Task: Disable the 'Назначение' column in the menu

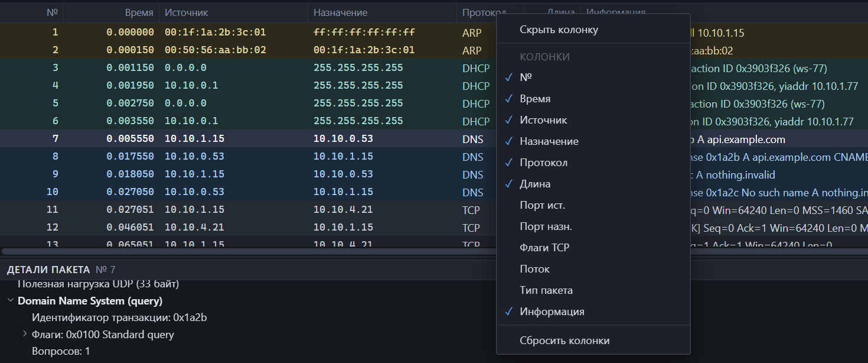Action: click(x=593, y=141)
